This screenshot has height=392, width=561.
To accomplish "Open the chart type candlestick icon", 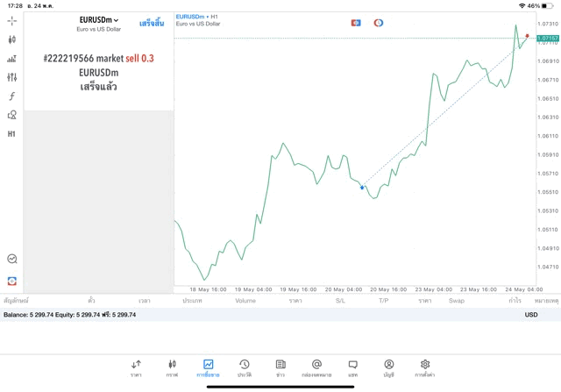I will tap(11, 39).
